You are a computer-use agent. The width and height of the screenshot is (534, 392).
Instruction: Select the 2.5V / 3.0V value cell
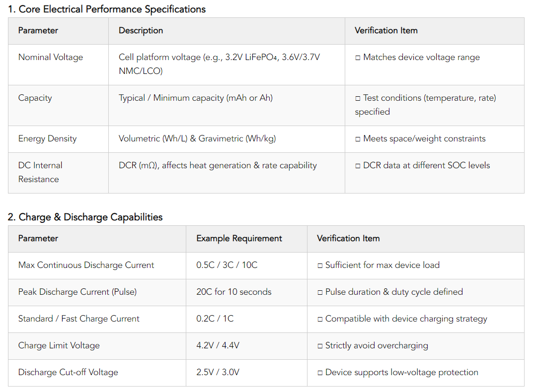(246, 373)
